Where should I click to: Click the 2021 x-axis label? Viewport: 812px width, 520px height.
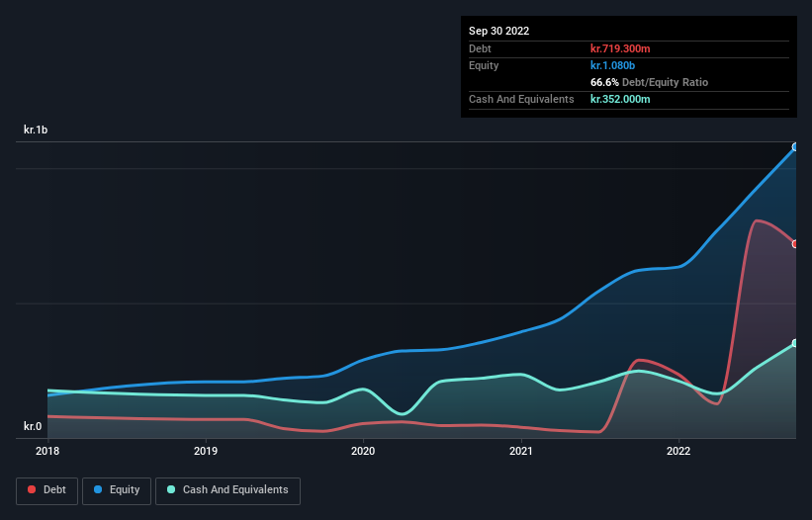tap(521, 451)
